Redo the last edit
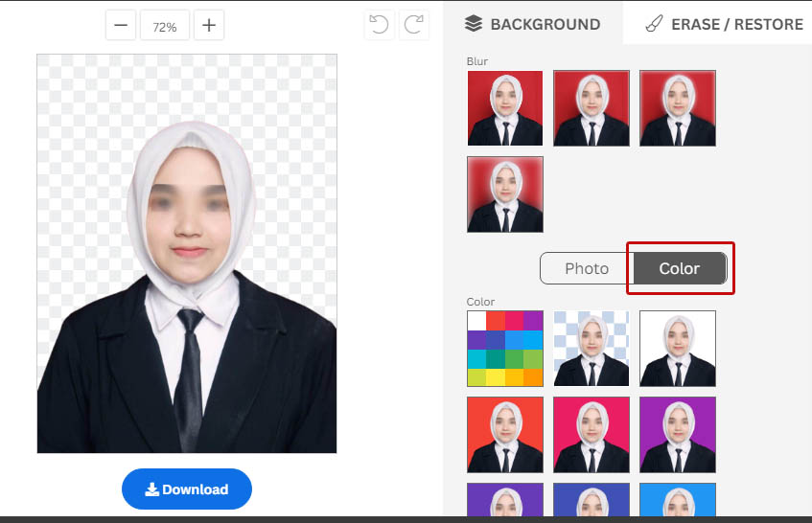This screenshot has height=523, width=812. point(414,25)
